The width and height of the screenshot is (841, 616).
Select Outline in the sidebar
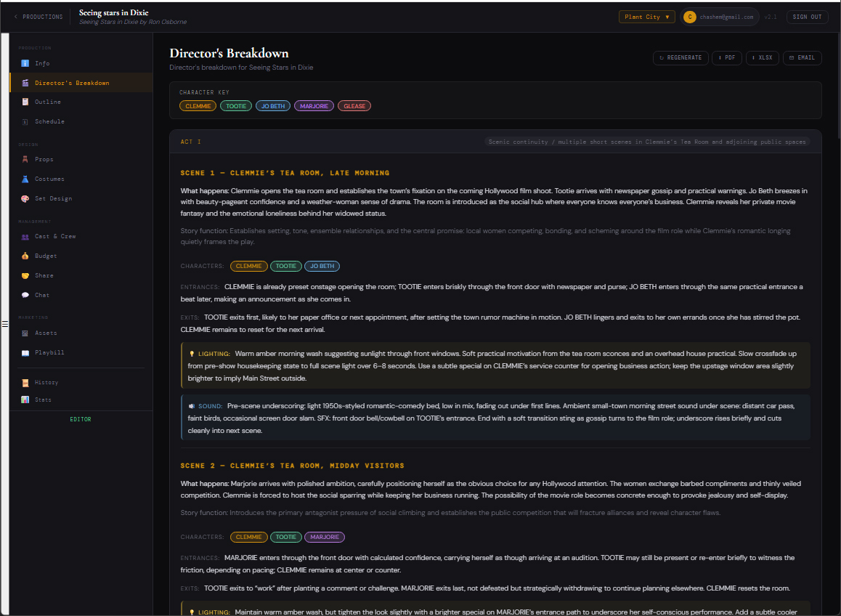[x=81, y=102]
